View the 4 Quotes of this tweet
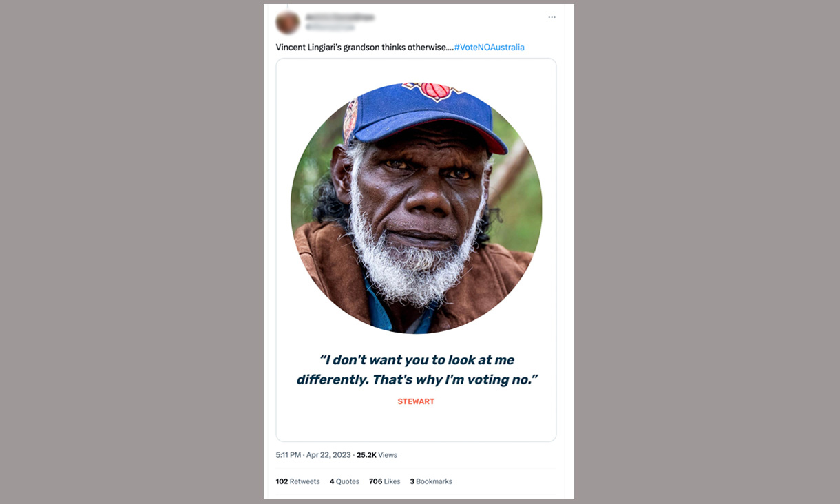 pos(344,481)
